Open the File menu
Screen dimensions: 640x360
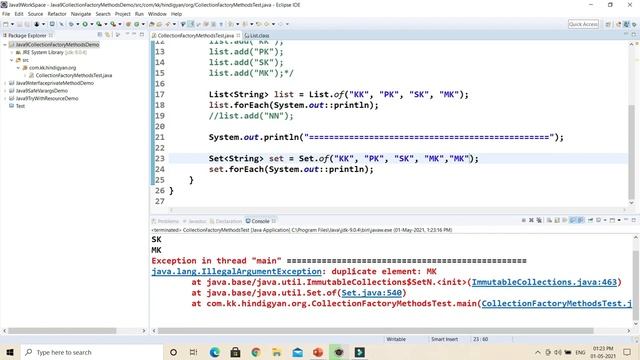click(x=6, y=14)
